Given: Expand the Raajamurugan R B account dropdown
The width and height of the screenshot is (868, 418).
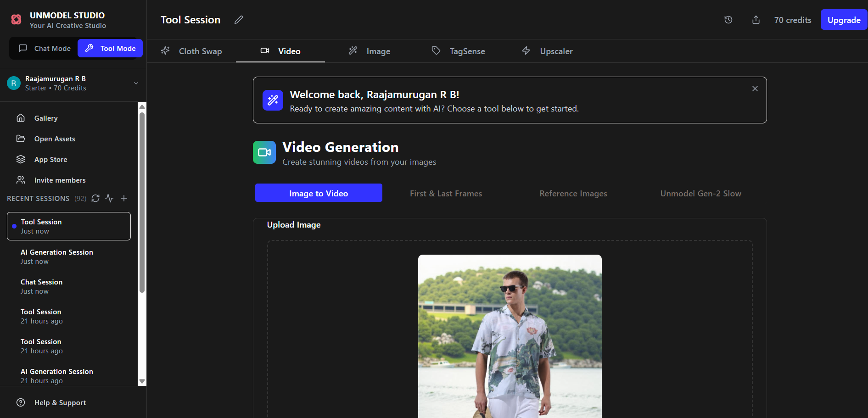Looking at the screenshot, I should coord(136,83).
